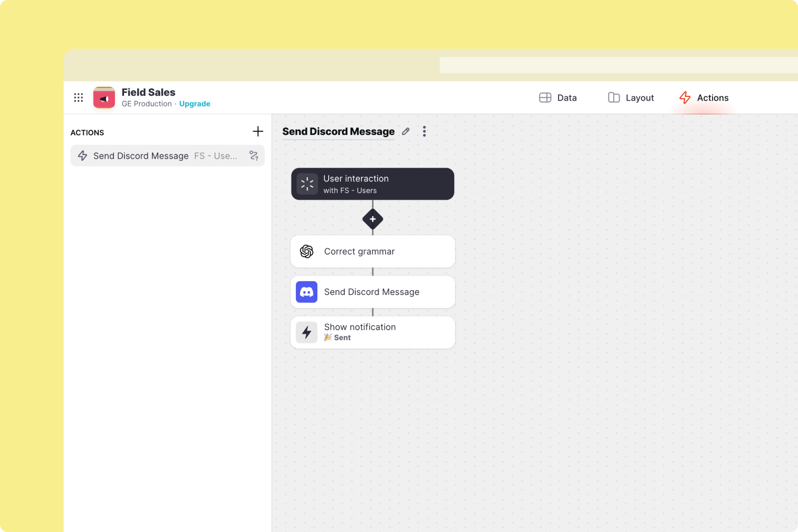
Task: Click the Field Sales app logo
Action: pyautogui.click(x=104, y=97)
